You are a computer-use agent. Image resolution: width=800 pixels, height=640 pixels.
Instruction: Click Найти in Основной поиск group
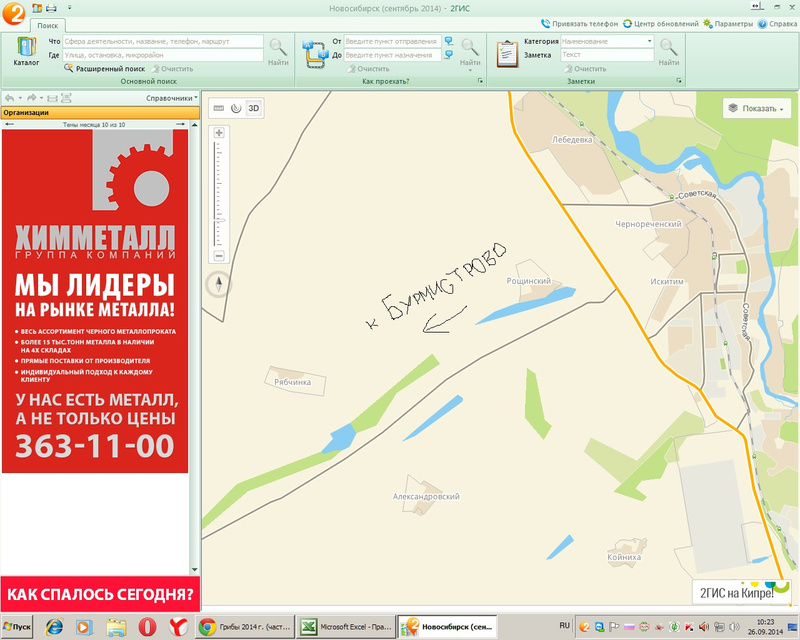(x=278, y=52)
